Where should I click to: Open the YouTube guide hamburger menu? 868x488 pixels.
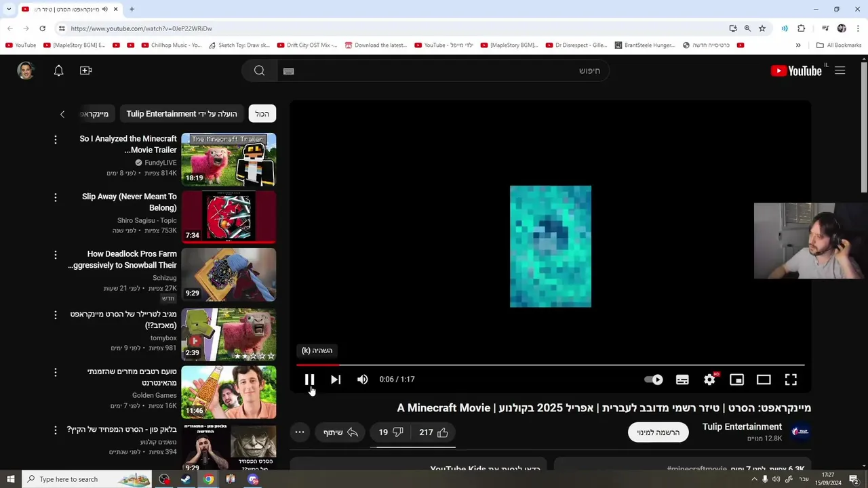(x=840, y=70)
